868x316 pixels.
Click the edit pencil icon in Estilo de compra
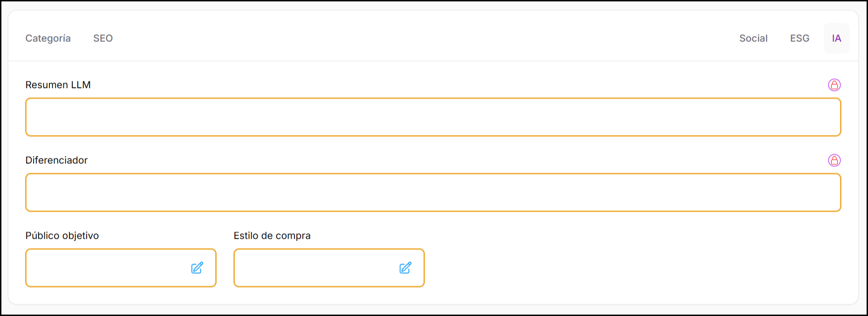(405, 268)
